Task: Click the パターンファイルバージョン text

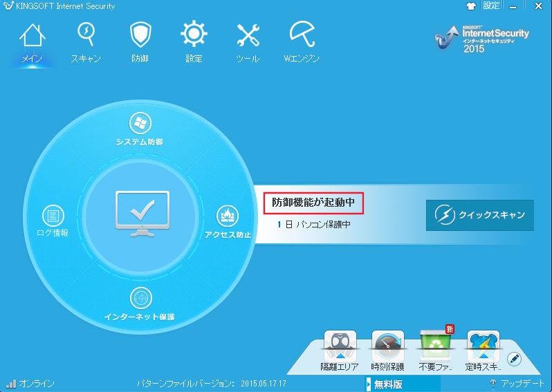Action: point(212,383)
